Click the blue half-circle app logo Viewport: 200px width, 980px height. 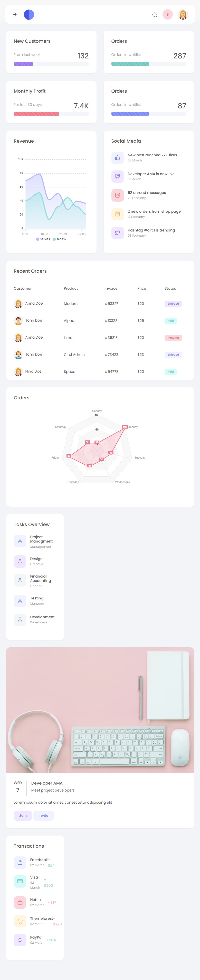click(29, 14)
